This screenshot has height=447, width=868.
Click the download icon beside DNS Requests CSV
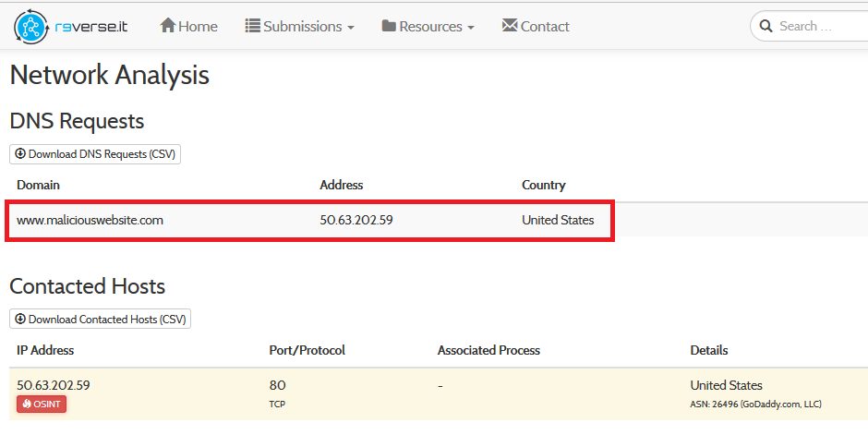[x=20, y=154]
